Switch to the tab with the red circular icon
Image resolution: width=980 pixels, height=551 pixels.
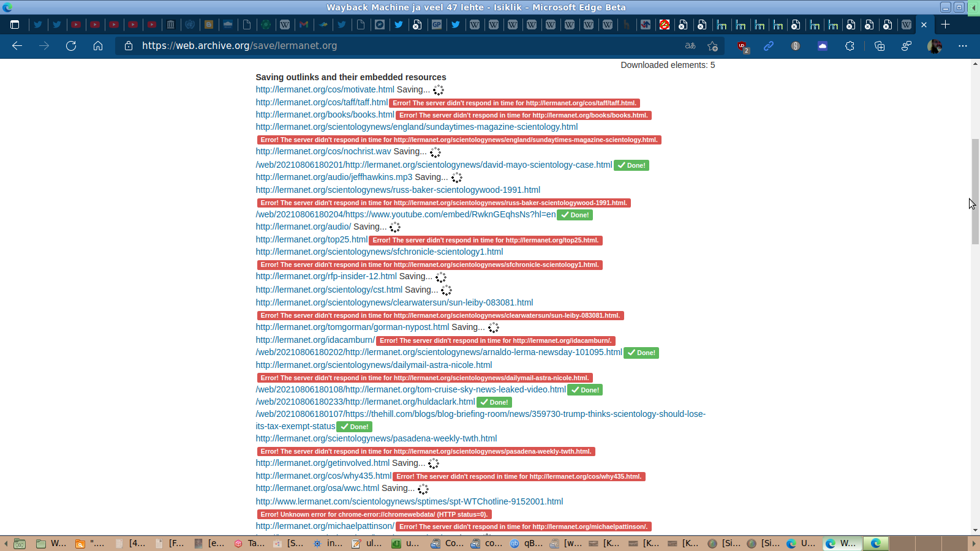point(665,24)
